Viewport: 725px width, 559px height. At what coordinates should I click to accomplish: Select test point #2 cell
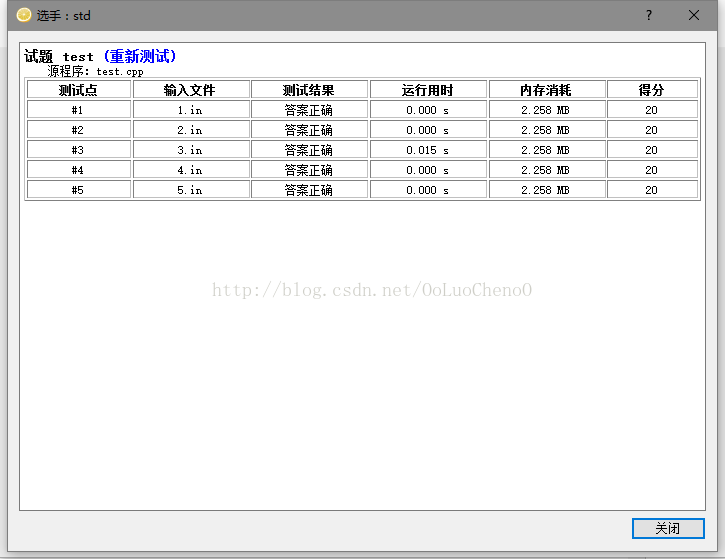click(79, 130)
